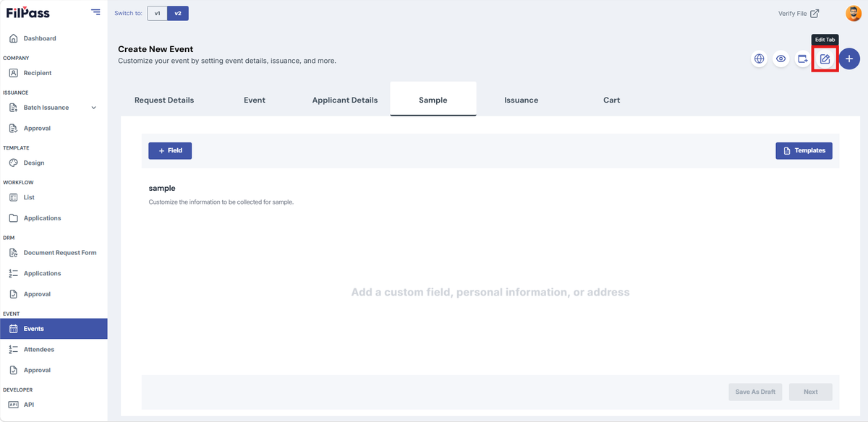This screenshot has height=422, width=868.
Task: Click the FilPass logo
Action: coord(27,12)
